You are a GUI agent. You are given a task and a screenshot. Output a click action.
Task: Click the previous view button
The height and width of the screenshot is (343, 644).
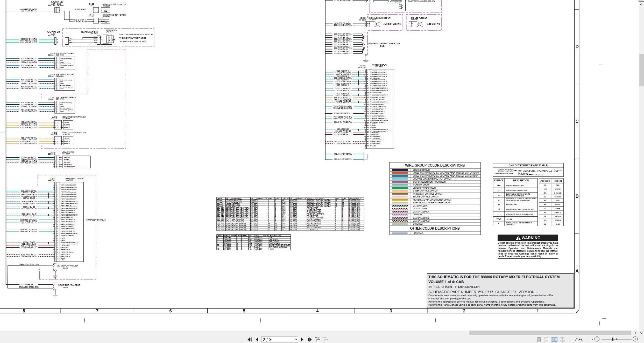pyautogui.click(x=317, y=339)
